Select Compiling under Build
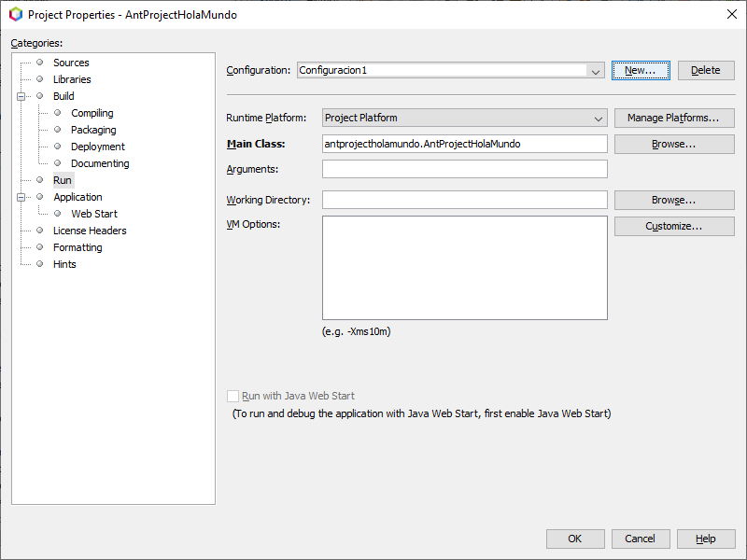The width and height of the screenshot is (747, 560). tap(92, 113)
